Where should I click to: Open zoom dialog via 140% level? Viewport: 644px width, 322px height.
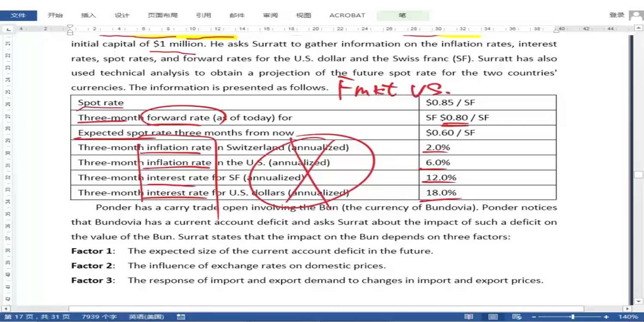point(628,317)
